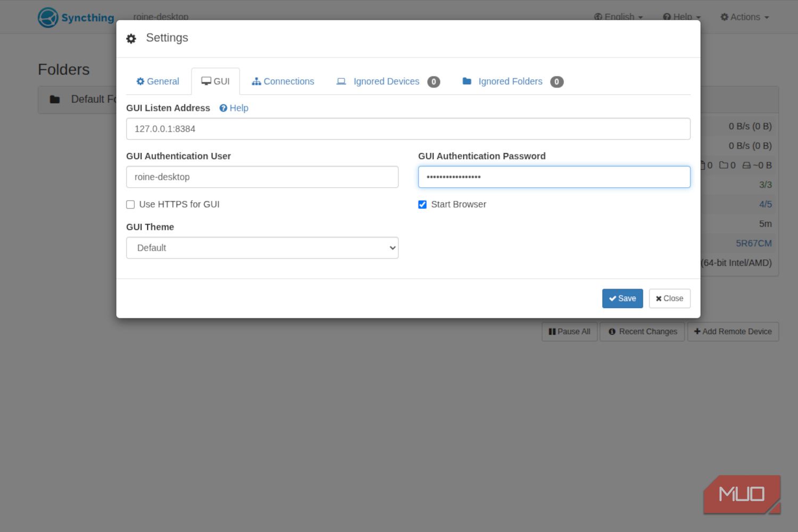
Task: Open Recent Changes
Action: pos(643,331)
